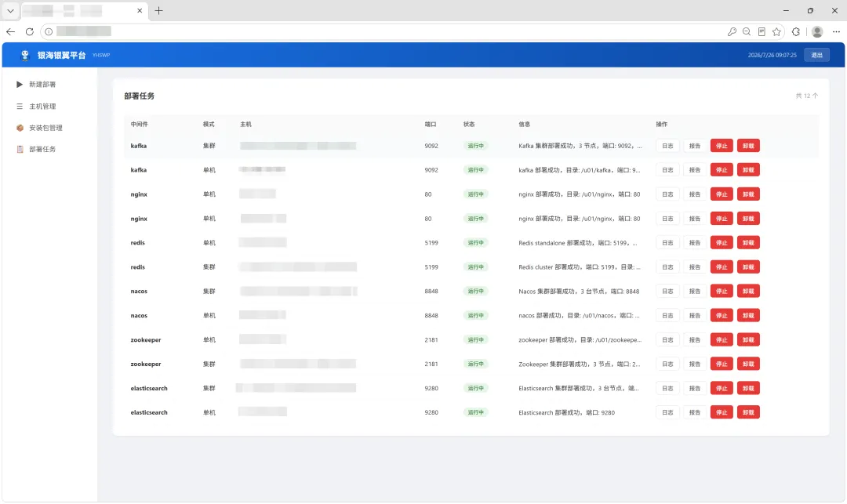Click the address bar URL field
The width and height of the screenshot is (847, 504).
[378, 32]
